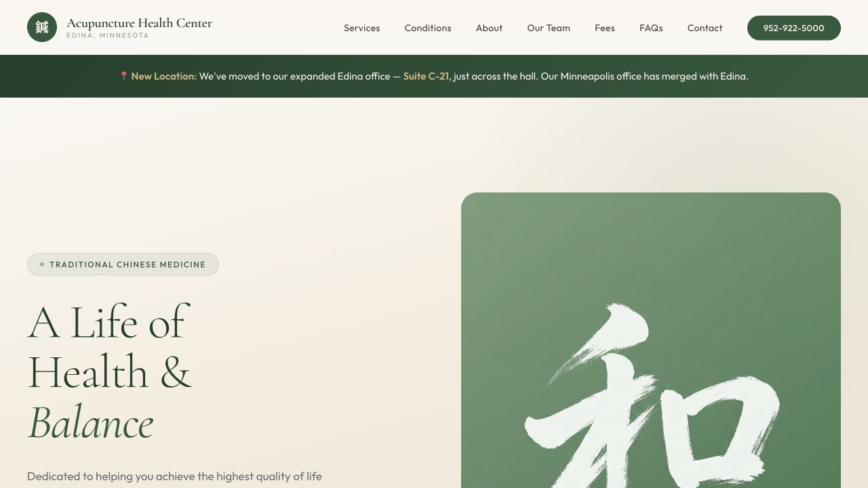The width and height of the screenshot is (868, 488).
Task: Open FAQs from the top menu
Action: [x=651, y=28]
